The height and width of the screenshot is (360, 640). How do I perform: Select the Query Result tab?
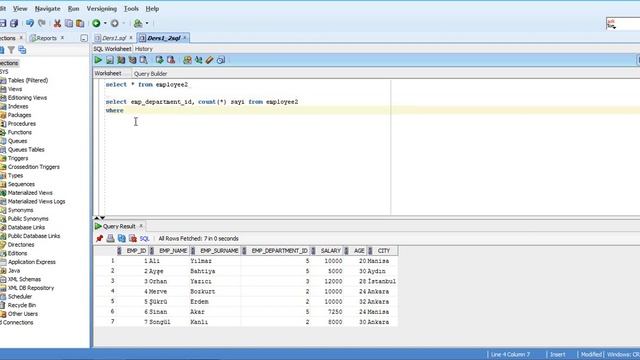coord(119,226)
